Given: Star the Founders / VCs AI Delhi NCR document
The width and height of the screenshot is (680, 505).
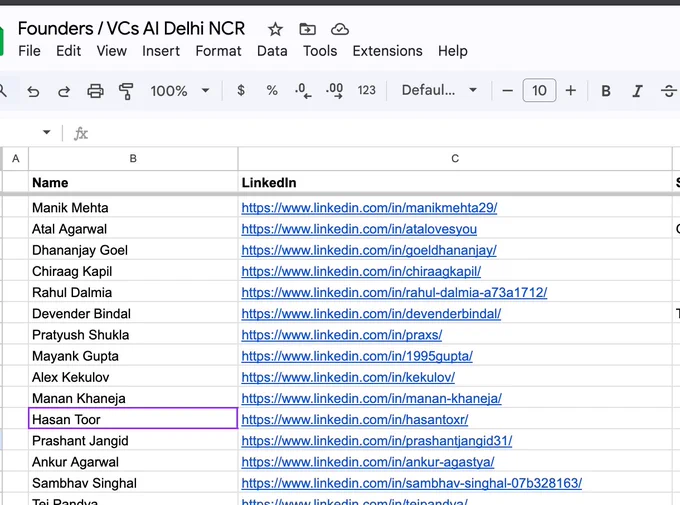Looking at the screenshot, I should (x=275, y=30).
